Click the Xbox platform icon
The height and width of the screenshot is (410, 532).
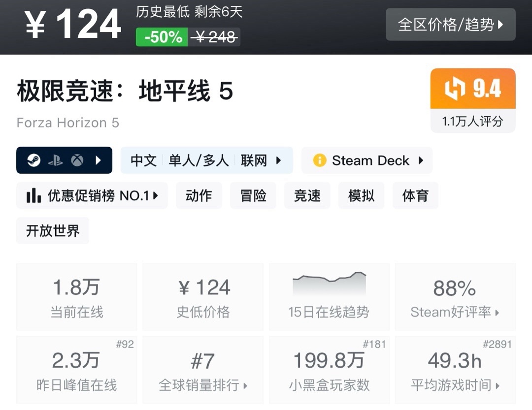[x=77, y=160]
